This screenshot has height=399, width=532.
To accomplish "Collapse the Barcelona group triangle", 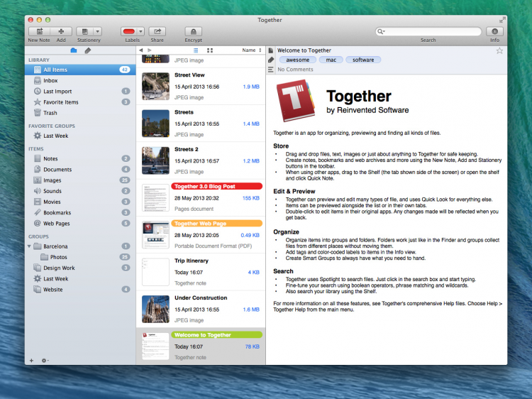I will pyautogui.click(x=29, y=246).
